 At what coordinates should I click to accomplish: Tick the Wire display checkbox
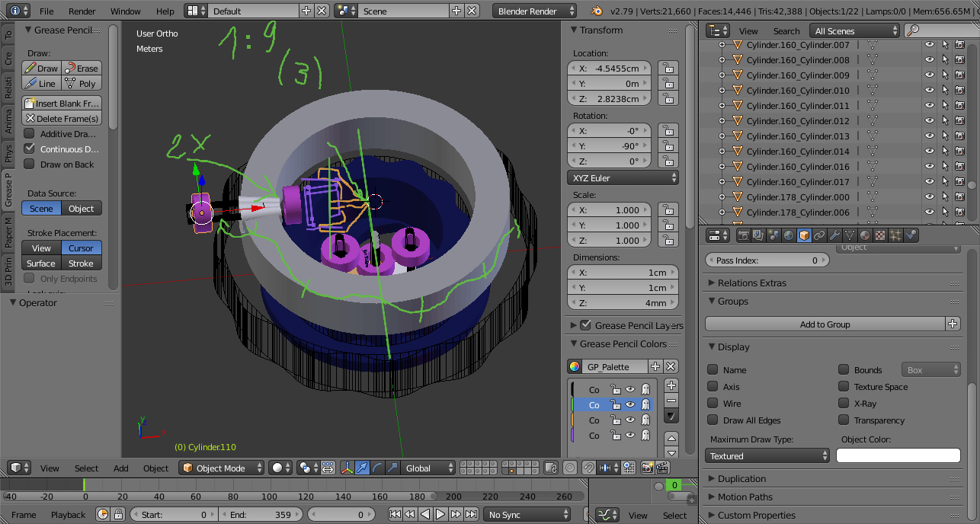click(713, 403)
